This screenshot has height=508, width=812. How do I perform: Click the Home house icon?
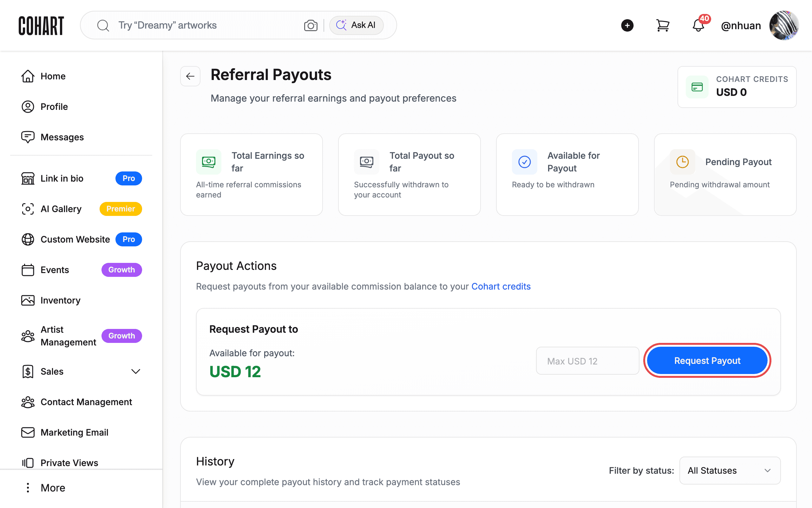coord(28,76)
